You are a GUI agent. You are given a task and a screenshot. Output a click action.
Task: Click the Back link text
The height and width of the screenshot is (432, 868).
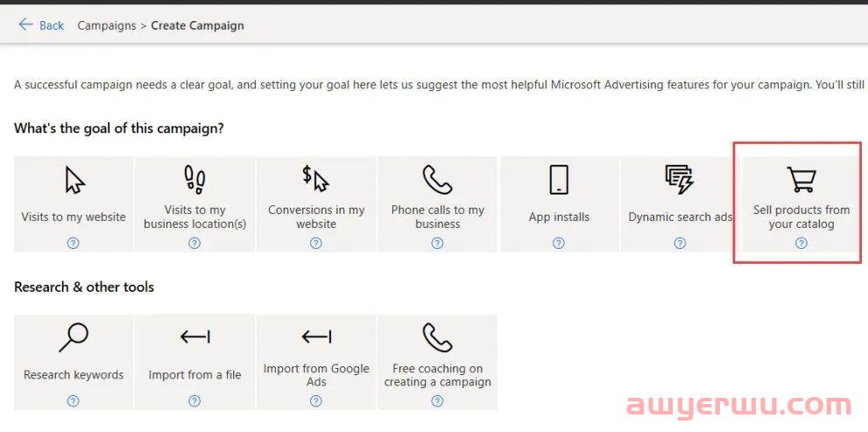tap(52, 25)
